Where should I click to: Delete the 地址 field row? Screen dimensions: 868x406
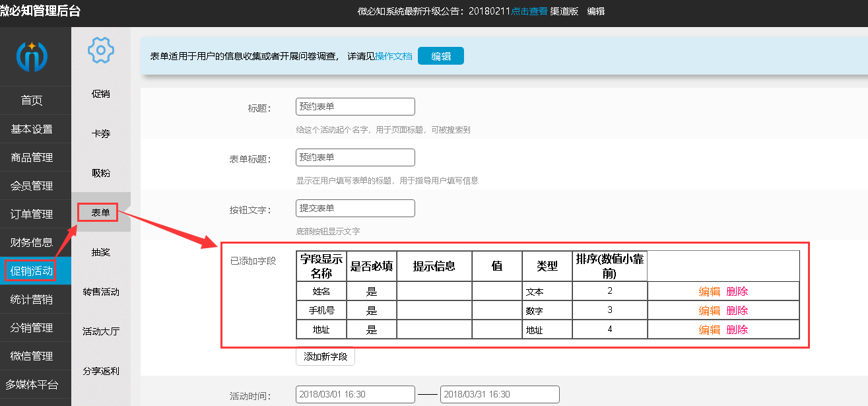click(x=737, y=329)
